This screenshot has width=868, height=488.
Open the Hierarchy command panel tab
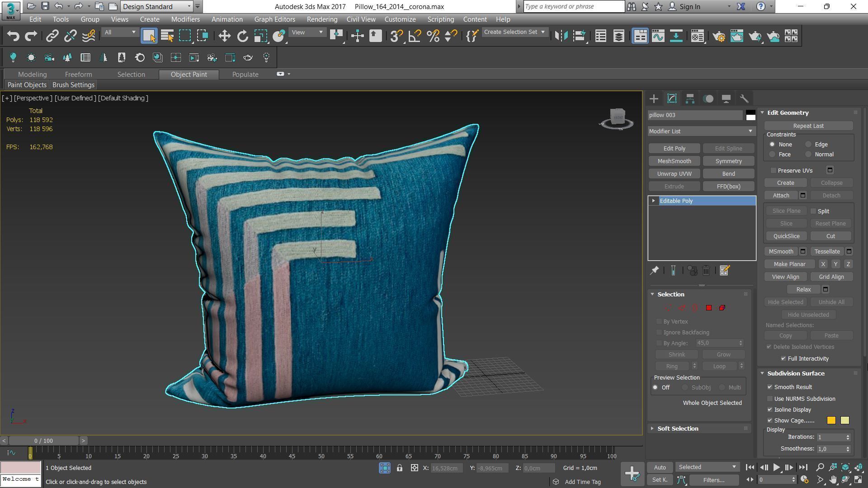(x=690, y=99)
